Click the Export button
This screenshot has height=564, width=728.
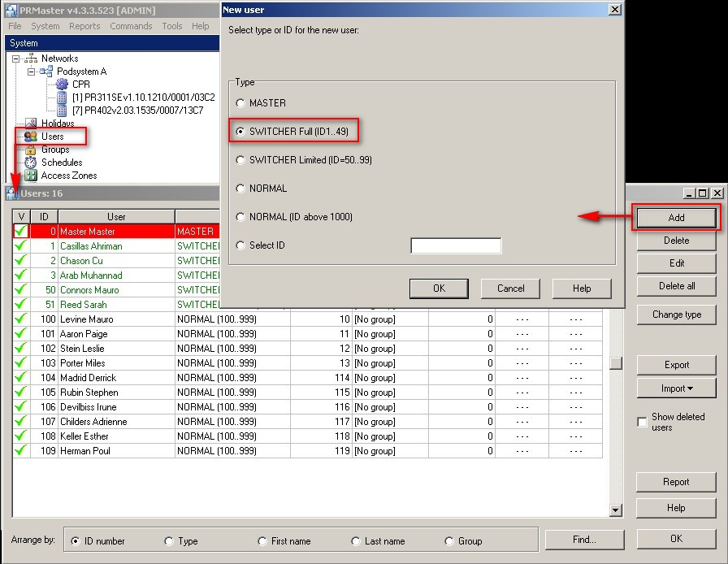[x=677, y=365]
